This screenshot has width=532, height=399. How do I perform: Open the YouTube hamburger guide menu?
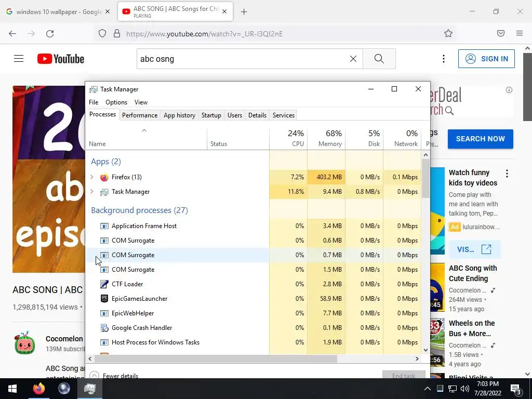point(19,59)
